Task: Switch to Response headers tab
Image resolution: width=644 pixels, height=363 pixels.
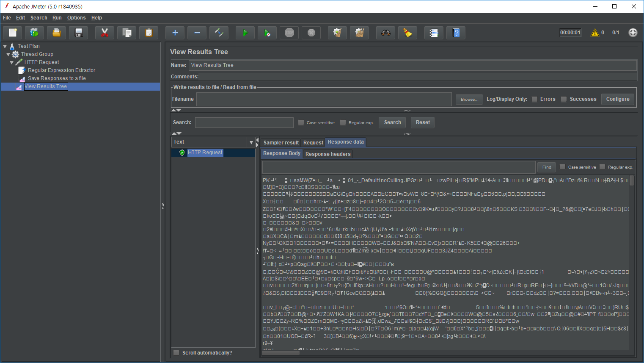Action: click(328, 154)
